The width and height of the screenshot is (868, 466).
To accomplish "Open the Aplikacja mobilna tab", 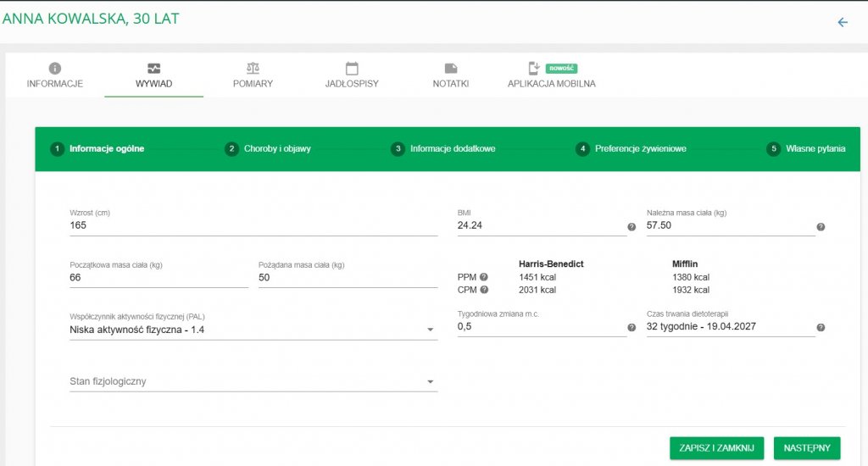I will coord(551,75).
